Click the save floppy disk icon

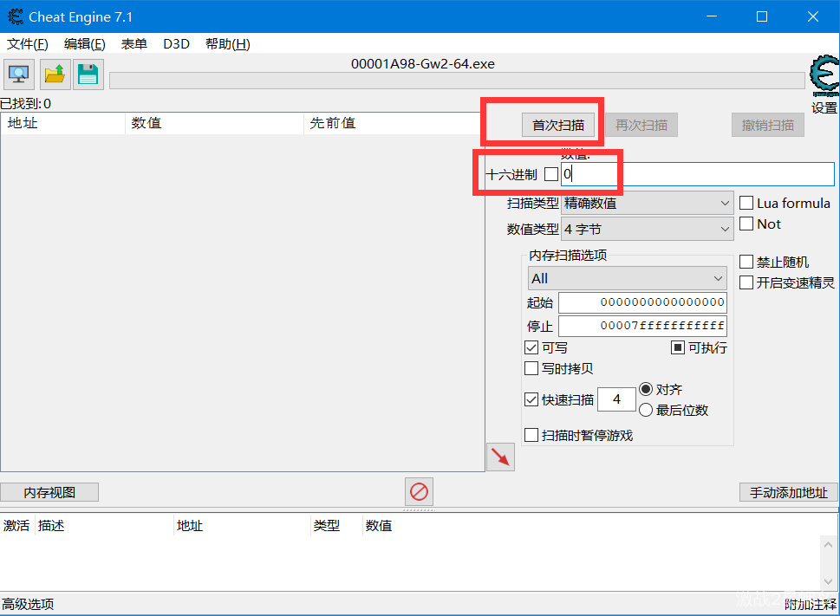click(x=88, y=75)
